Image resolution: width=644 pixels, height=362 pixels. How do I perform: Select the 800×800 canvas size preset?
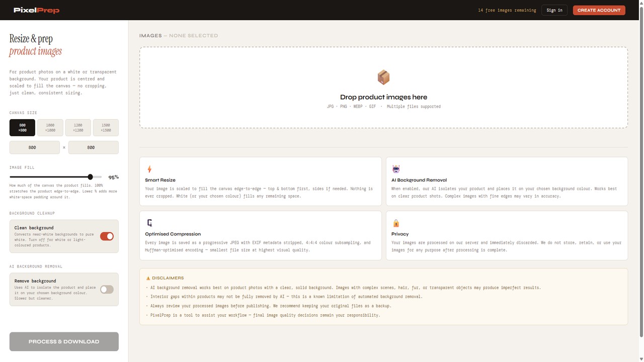coord(22,128)
